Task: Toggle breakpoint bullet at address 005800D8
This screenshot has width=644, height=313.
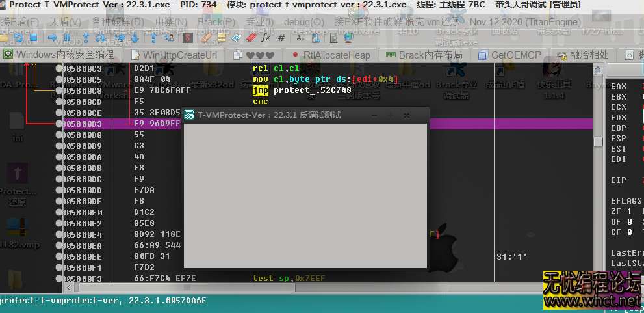Action: 60,135
